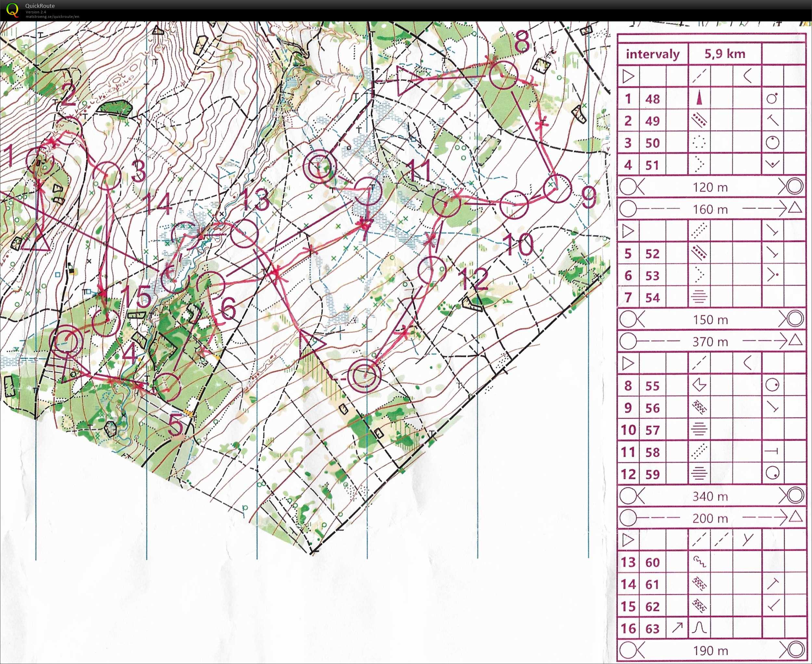Viewport: 812px width, 664px height.
Task: Click control code 61 in description table
Action: (653, 585)
